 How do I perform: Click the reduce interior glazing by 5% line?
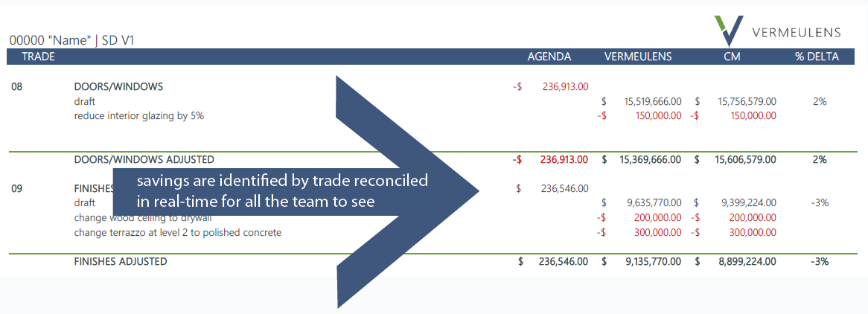tap(139, 116)
